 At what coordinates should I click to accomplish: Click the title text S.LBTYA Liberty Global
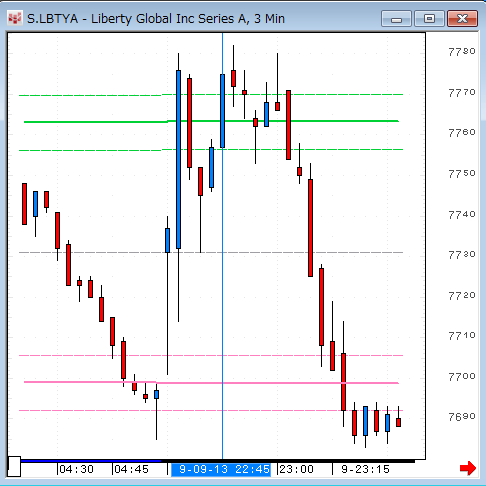156,19
